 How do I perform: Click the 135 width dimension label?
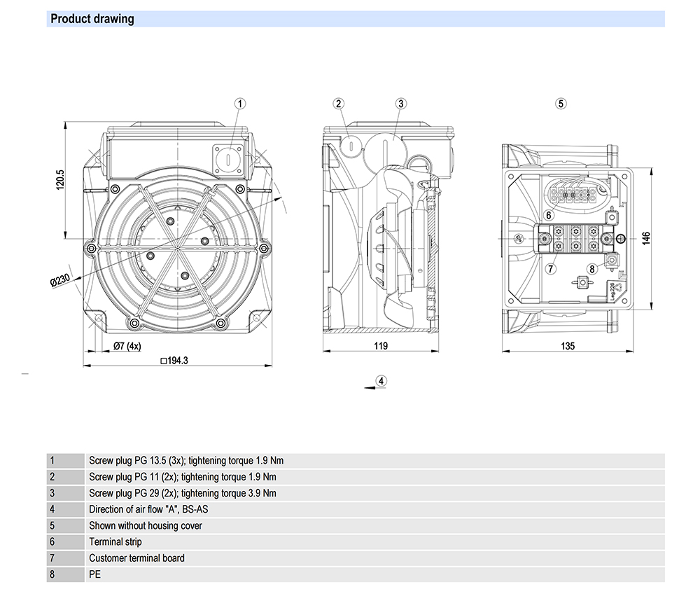pyautogui.click(x=567, y=346)
